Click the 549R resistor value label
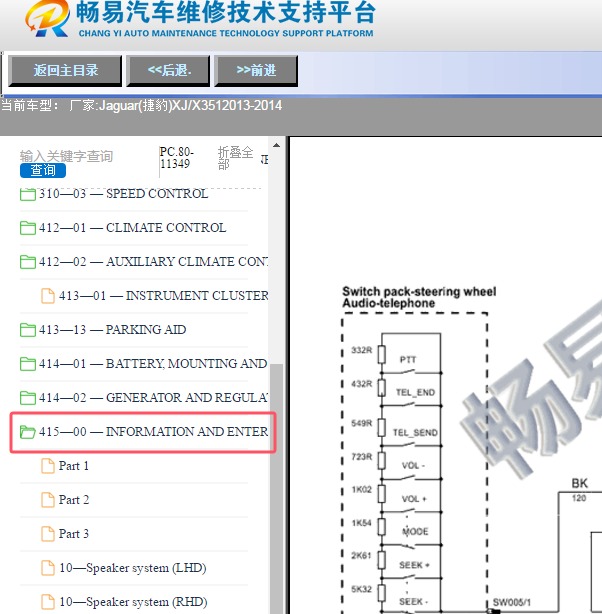This screenshot has width=602, height=614. coord(362,423)
